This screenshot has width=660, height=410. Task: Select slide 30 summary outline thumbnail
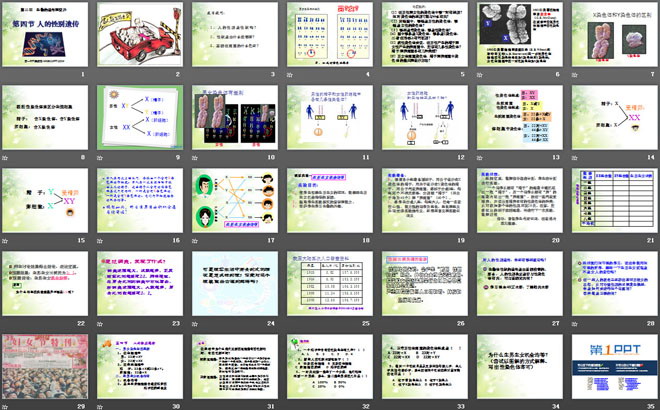tap(140, 366)
